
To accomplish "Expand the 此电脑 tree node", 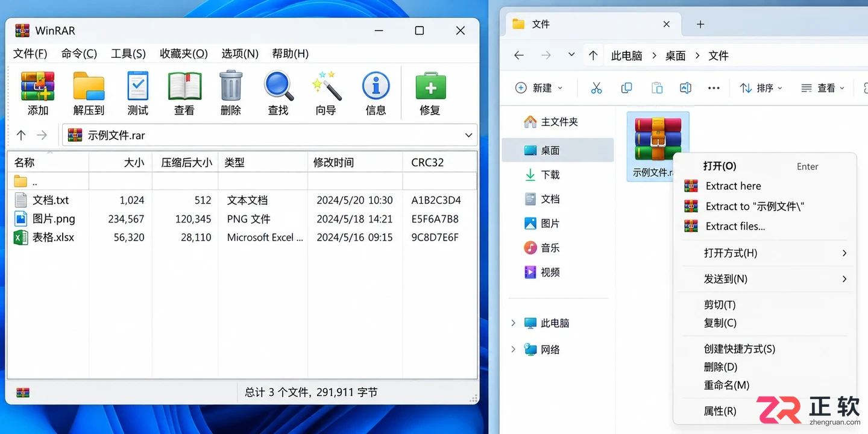I will (514, 323).
